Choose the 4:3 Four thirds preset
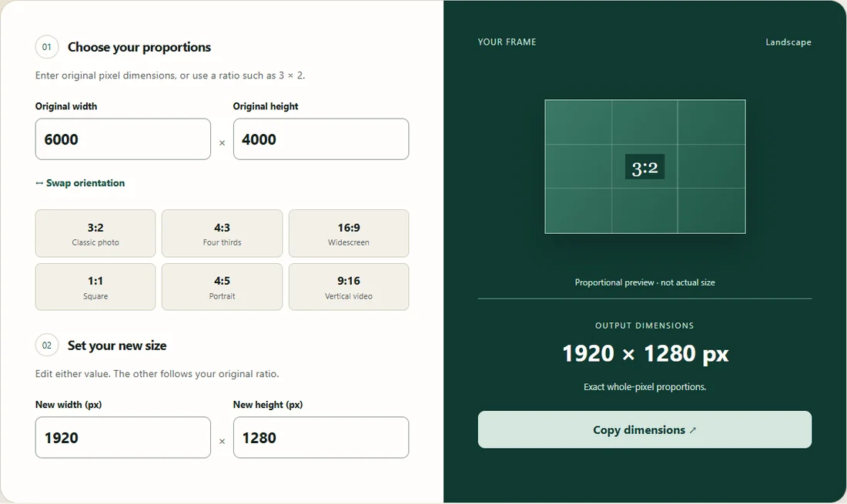 pyautogui.click(x=222, y=233)
